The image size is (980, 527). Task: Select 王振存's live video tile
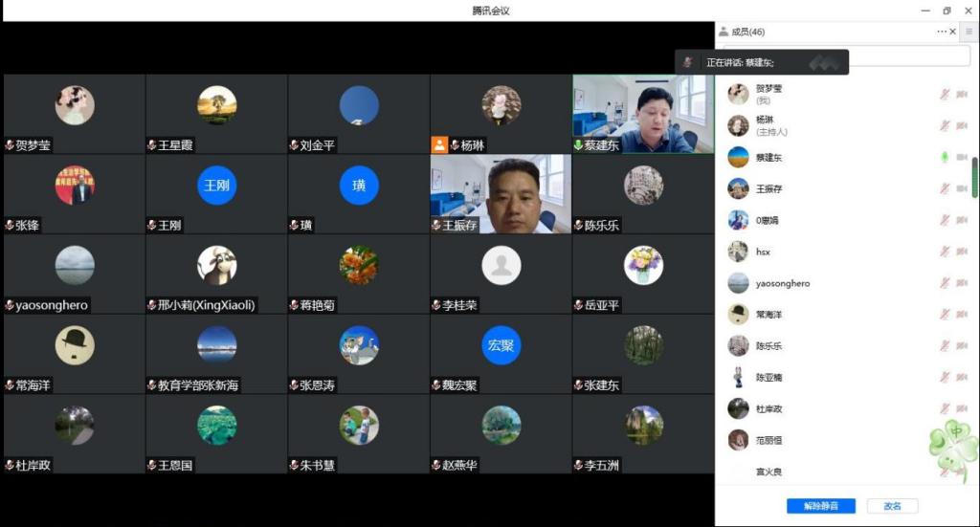(x=501, y=194)
